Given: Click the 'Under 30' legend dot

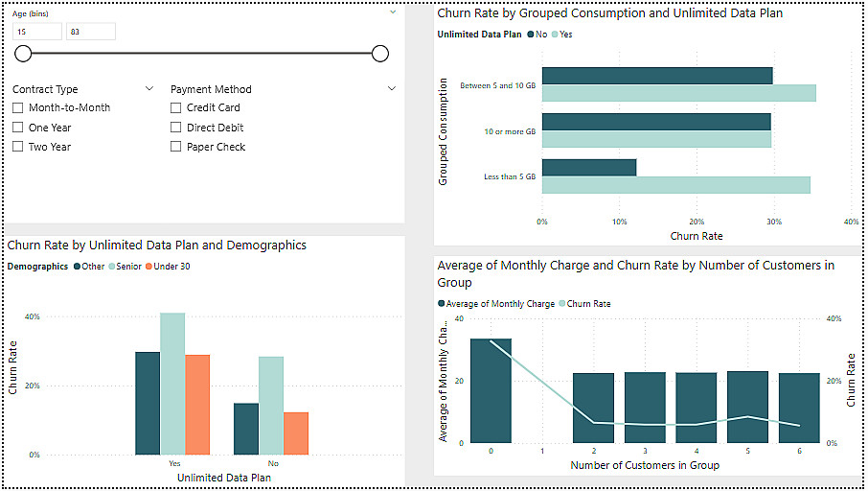Looking at the screenshot, I should [x=148, y=267].
